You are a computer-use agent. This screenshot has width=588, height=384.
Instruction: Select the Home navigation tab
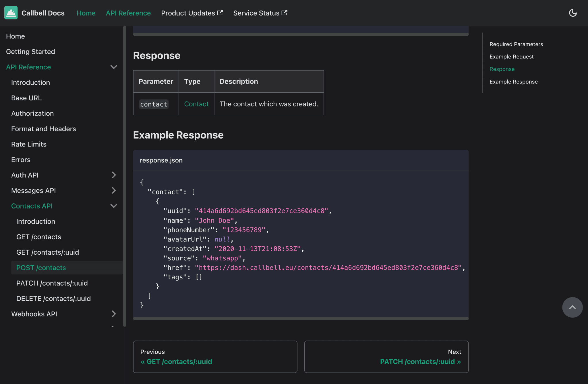86,13
